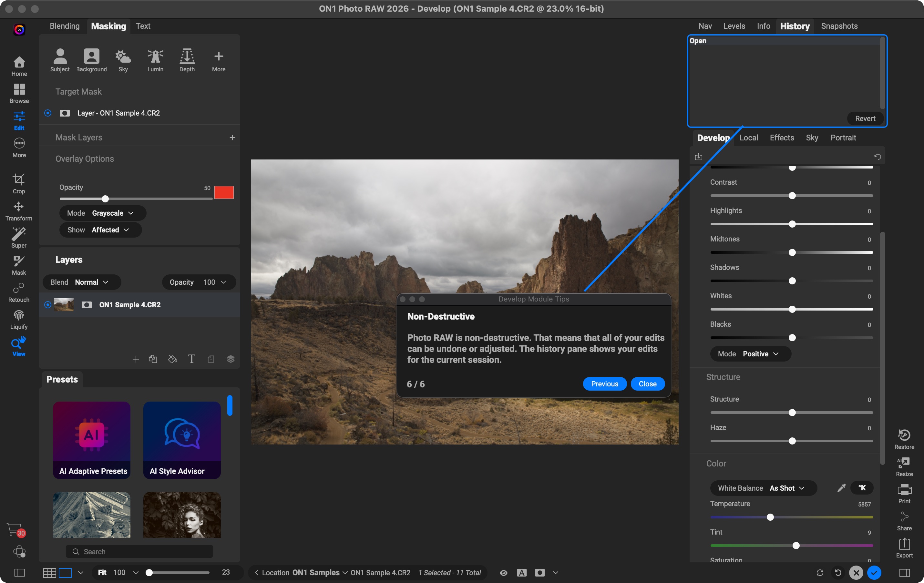Toggle visibility of ON1 Sample 4.CR2 layer
Viewport: 924px width, 583px height.
47,304
